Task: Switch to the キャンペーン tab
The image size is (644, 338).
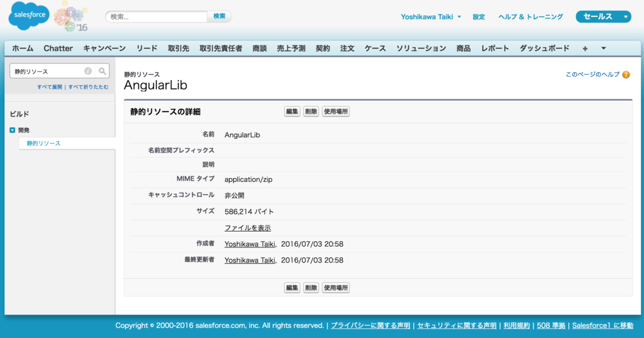Action: [104, 48]
